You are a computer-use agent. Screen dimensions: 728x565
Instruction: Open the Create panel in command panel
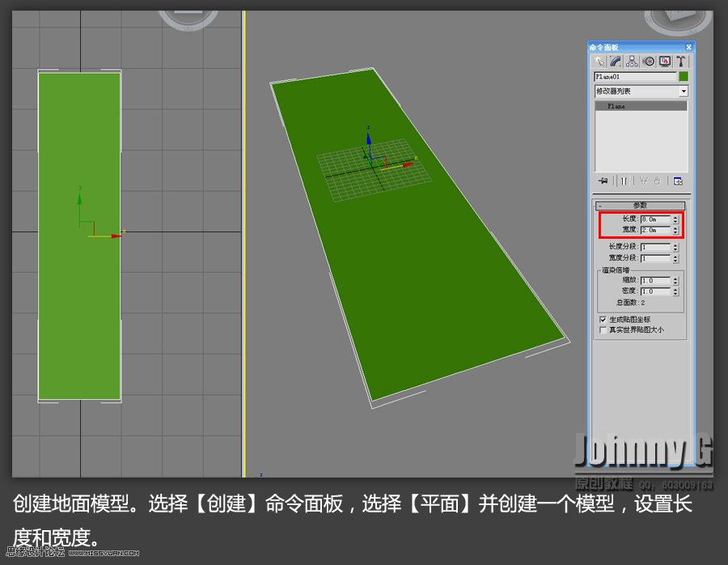click(x=600, y=61)
